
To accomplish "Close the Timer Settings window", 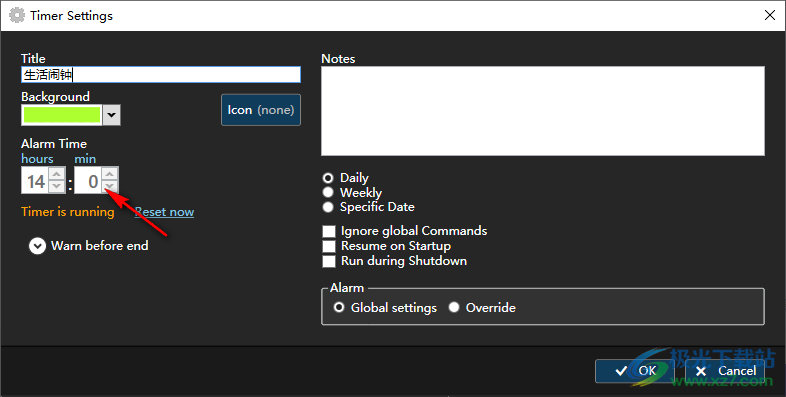I will point(770,16).
